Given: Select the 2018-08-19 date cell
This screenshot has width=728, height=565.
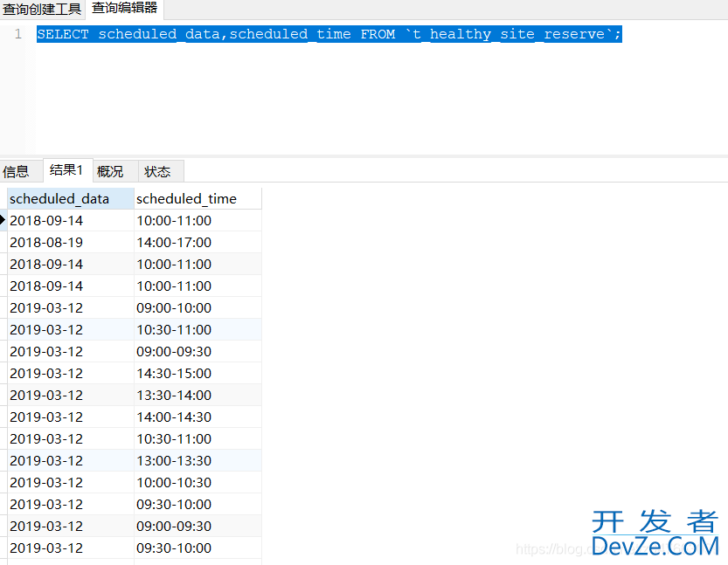Looking at the screenshot, I should click(46, 242).
